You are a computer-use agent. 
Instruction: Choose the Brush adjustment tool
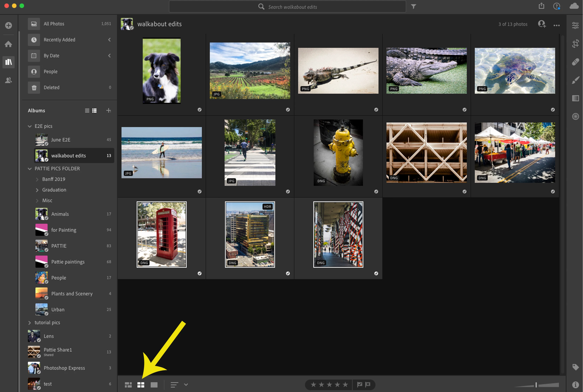(x=575, y=80)
